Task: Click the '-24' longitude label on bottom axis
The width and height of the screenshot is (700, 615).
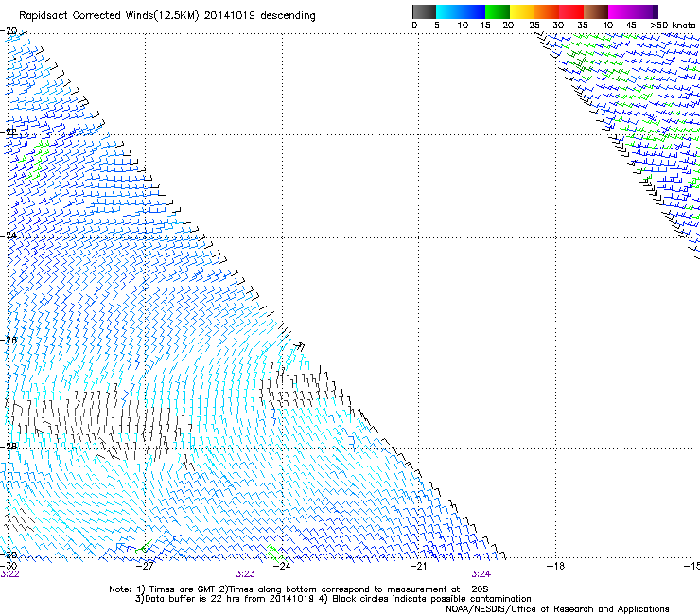Action: coord(282,566)
